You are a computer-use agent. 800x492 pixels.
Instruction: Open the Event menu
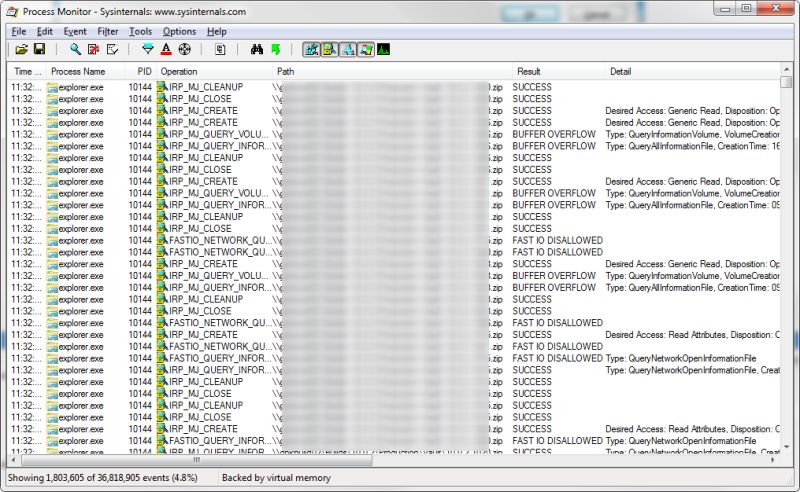pos(75,32)
